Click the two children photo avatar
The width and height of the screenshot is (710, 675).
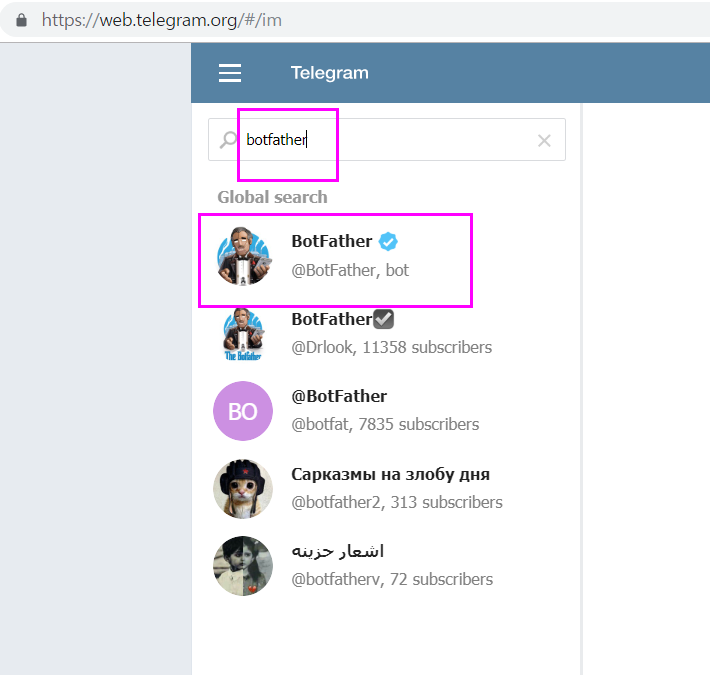(243, 566)
